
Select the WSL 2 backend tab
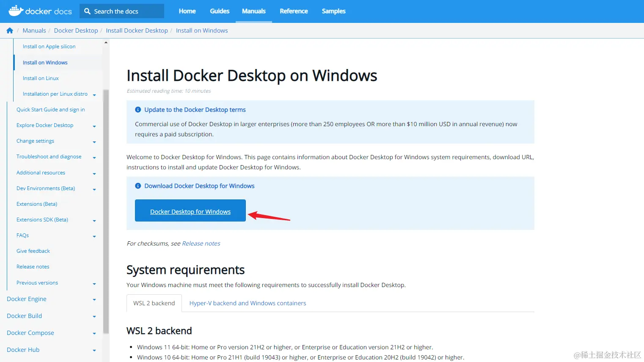point(154,303)
